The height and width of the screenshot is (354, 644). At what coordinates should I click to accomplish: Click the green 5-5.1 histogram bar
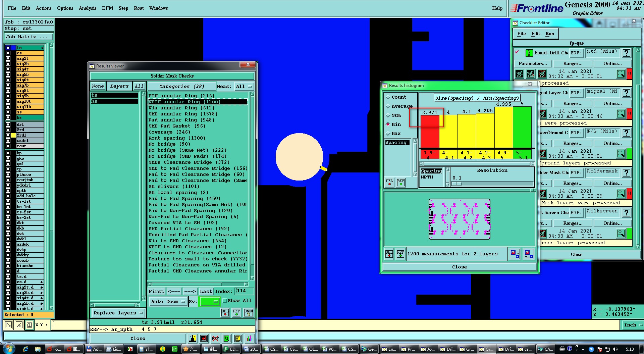click(522, 127)
